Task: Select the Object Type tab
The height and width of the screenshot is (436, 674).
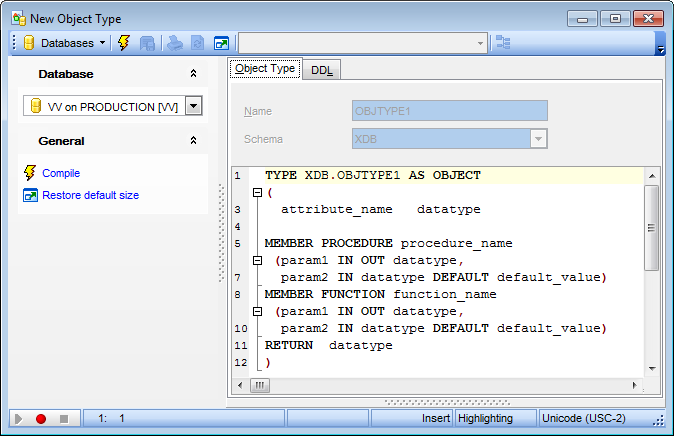Action: click(265, 69)
